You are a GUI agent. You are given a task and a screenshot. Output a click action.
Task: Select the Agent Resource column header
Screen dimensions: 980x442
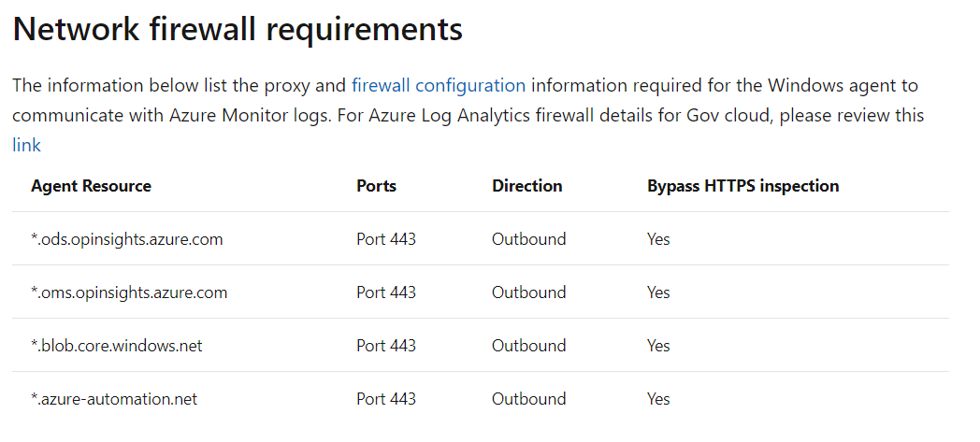pyautogui.click(x=92, y=185)
